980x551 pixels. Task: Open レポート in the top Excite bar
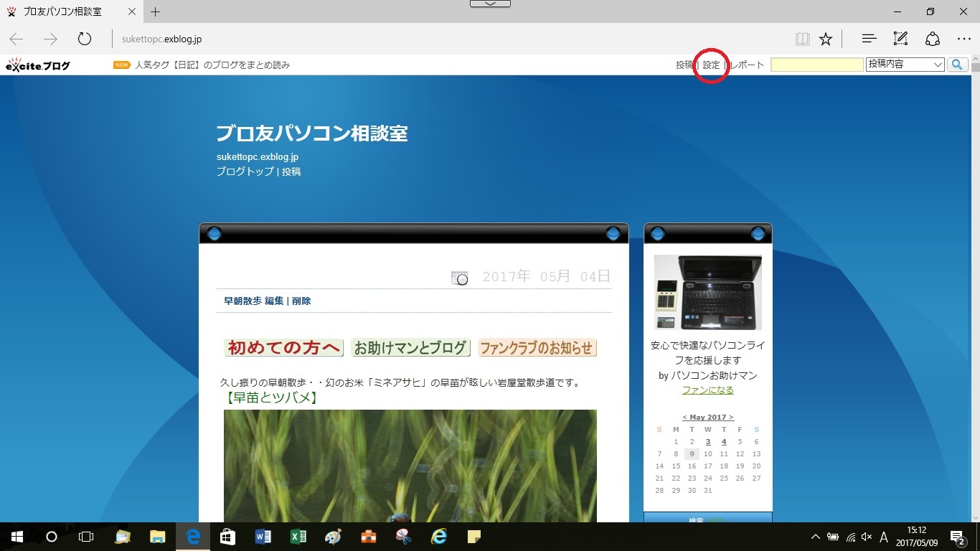[747, 65]
